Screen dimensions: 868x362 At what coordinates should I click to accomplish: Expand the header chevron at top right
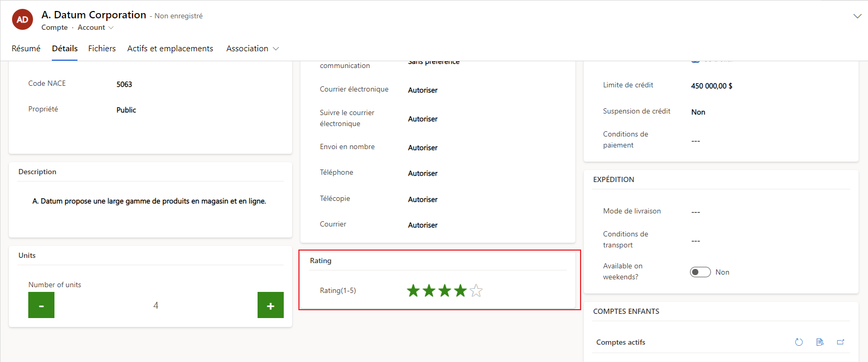tap(858, 16)
